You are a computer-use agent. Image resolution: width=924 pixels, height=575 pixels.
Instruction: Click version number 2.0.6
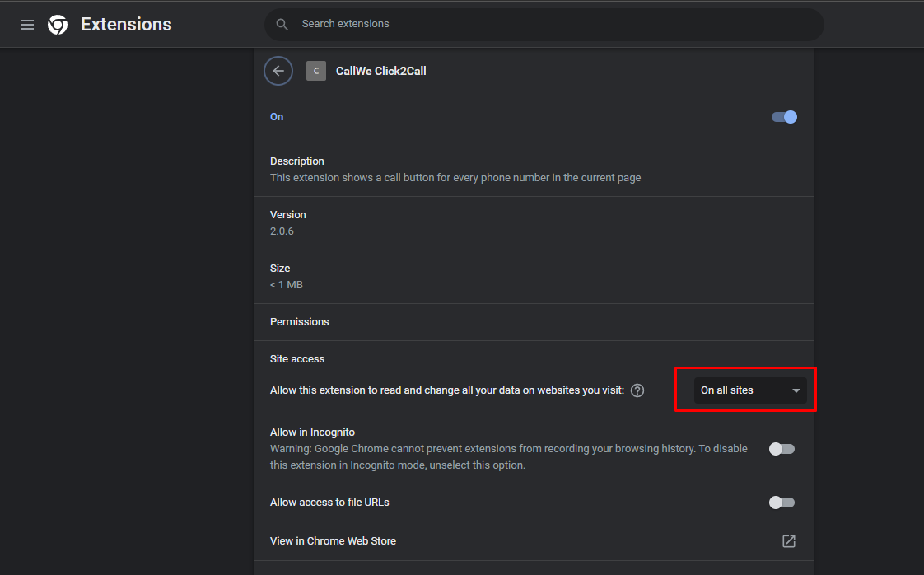point(282,231)
